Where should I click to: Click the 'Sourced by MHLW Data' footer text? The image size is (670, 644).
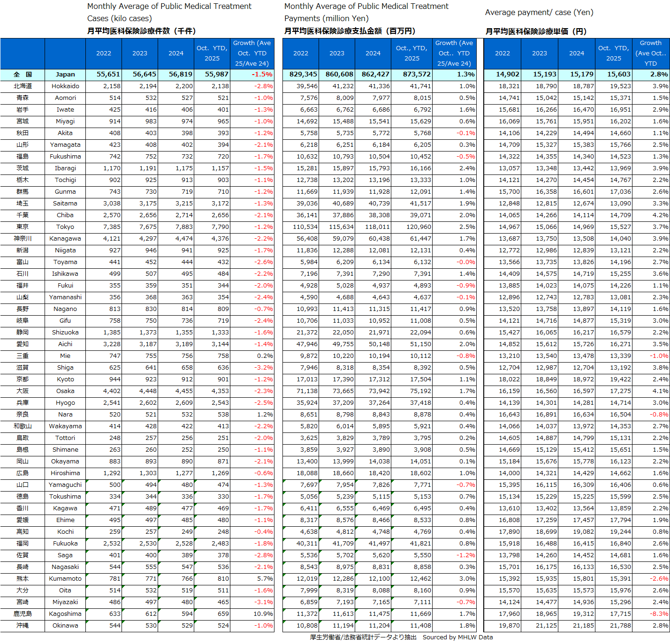point(457,637)
